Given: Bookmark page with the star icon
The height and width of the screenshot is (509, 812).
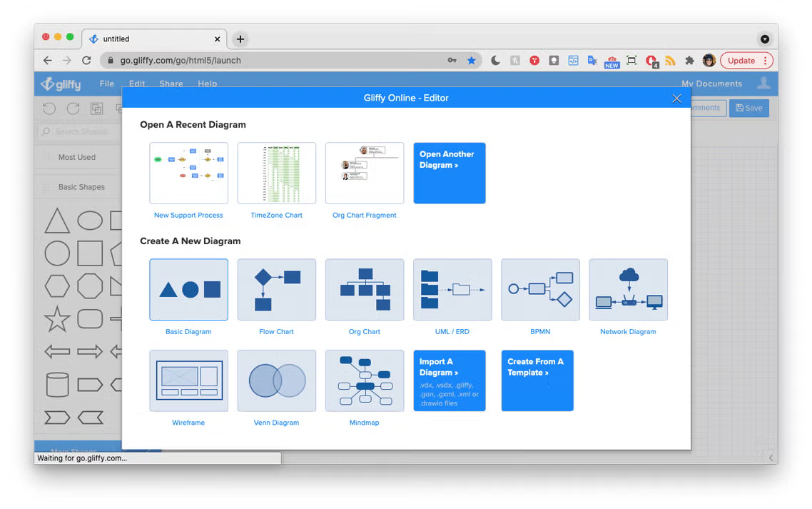Looking at the screenshot, I should [x=472, y=61].
